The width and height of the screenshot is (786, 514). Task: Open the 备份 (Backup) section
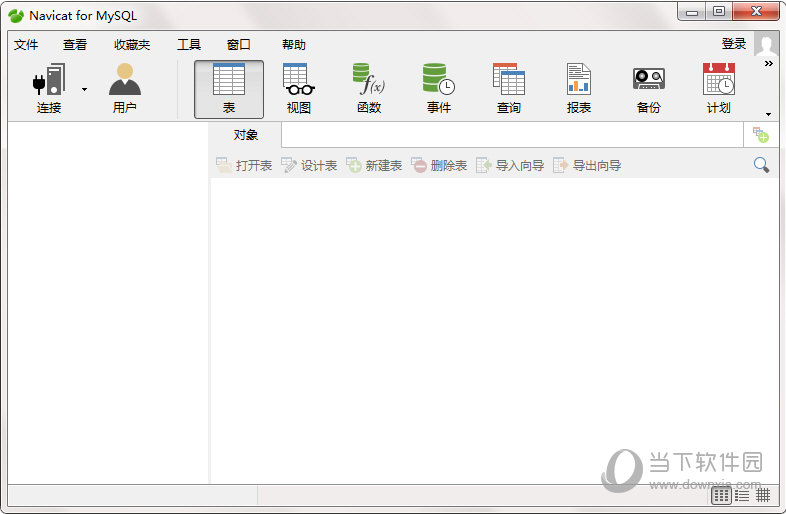[x=649, y=88]
